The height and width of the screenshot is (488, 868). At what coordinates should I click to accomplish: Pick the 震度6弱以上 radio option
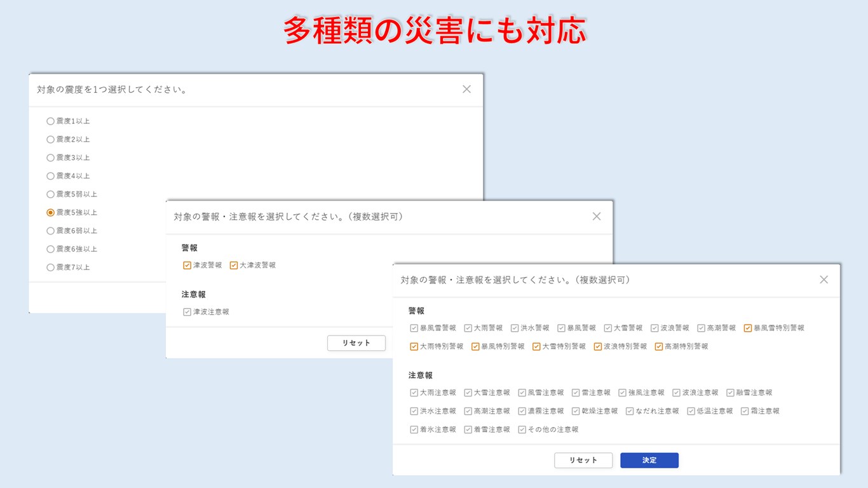pyautogui.click(x=51, y=231)
